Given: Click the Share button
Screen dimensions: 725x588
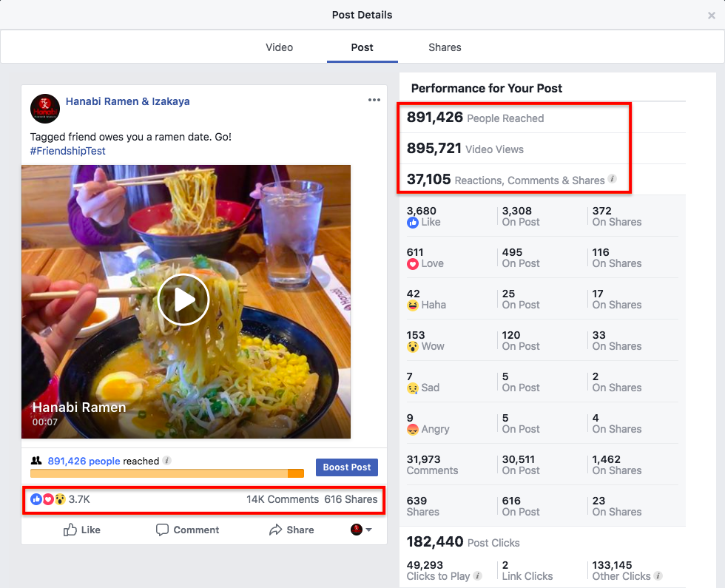Looking at the screenshot, I should pyautogui.click(x=291, y=530).
